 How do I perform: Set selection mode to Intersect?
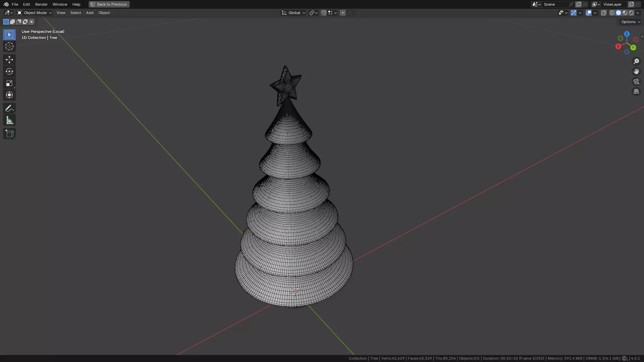32,22
